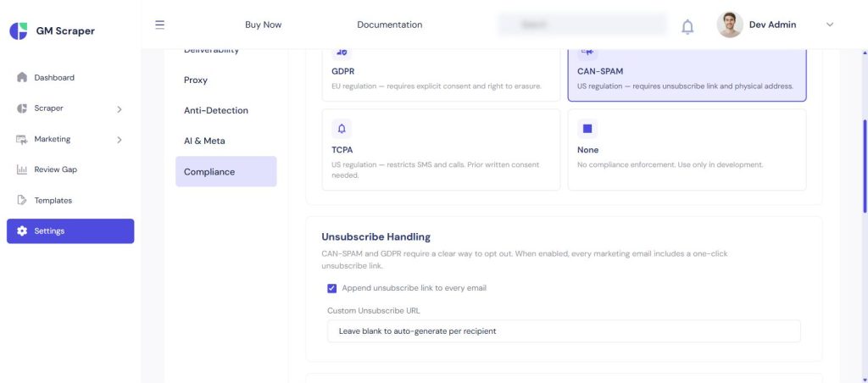Screen dimensions: 868x383
Task: Open the notifications bell icon
Action: [x=687, y=26]
